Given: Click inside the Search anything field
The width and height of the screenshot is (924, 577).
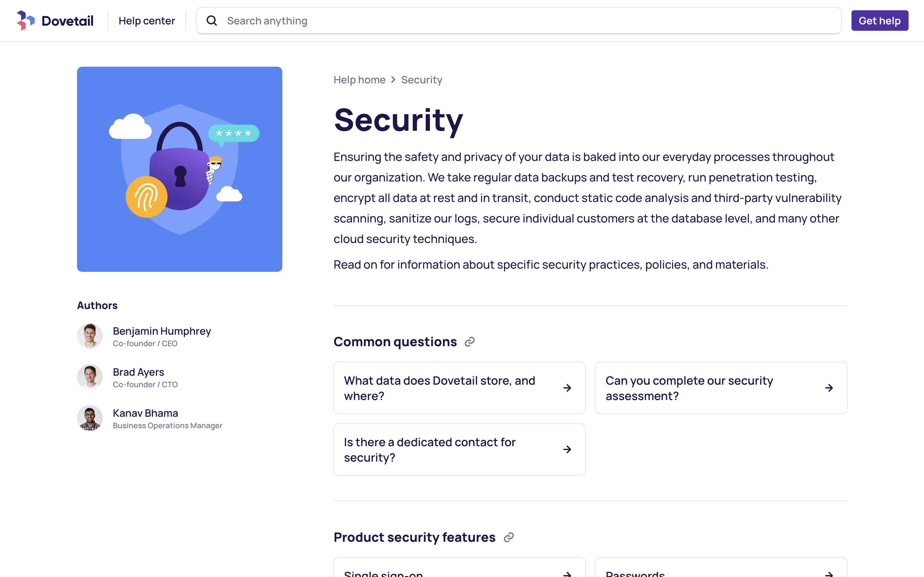Looking at the screenshot, I should pyautogui.click(x=382, y=20).
